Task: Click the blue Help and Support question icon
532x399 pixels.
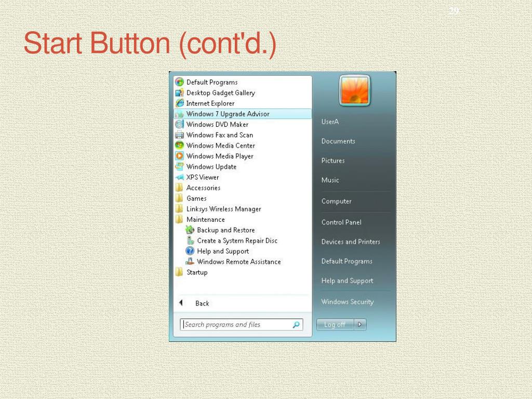Action: point(190,251)
